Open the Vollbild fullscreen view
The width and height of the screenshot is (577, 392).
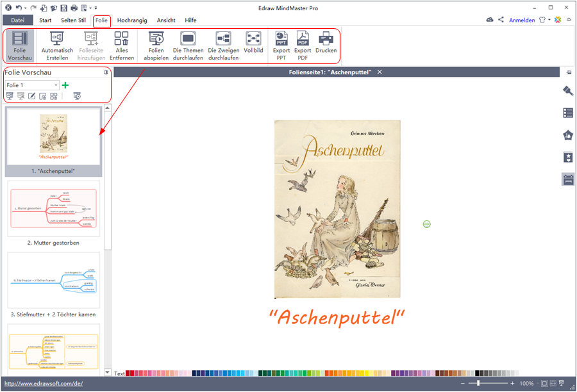click(x=253, y=38)
